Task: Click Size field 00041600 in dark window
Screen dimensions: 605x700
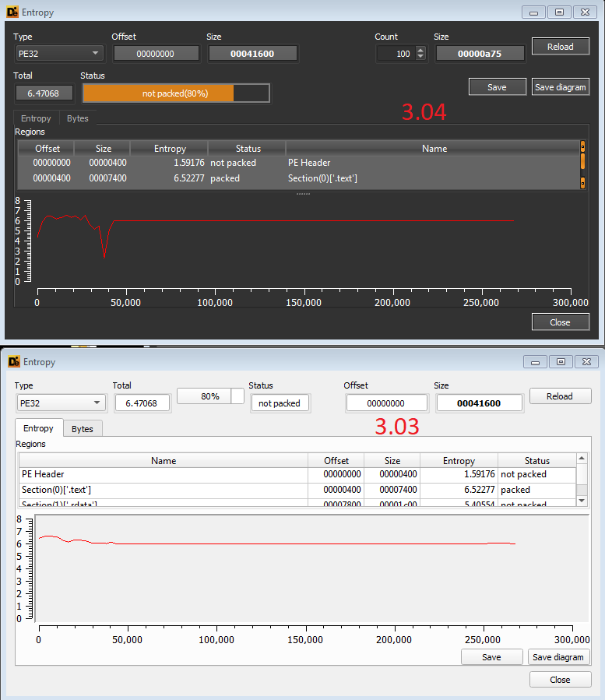Action: tap(252, 54)
